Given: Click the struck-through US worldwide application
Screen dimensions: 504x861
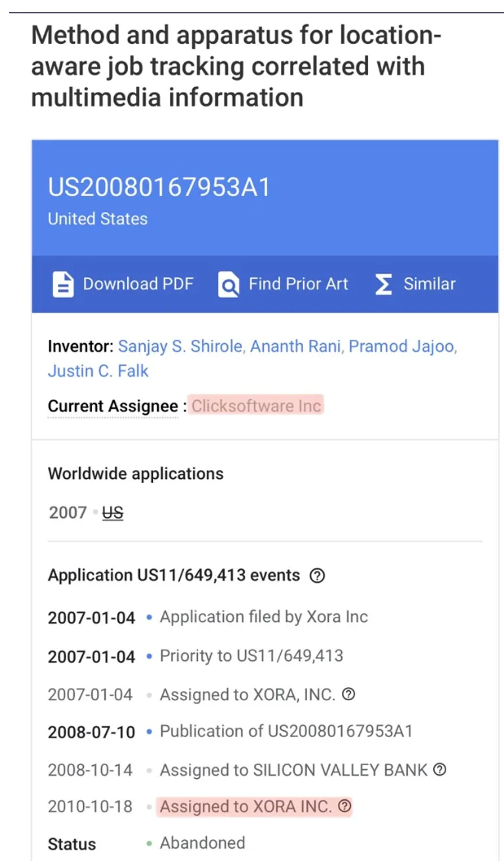Looking at the screenshot, I should 113,513.
